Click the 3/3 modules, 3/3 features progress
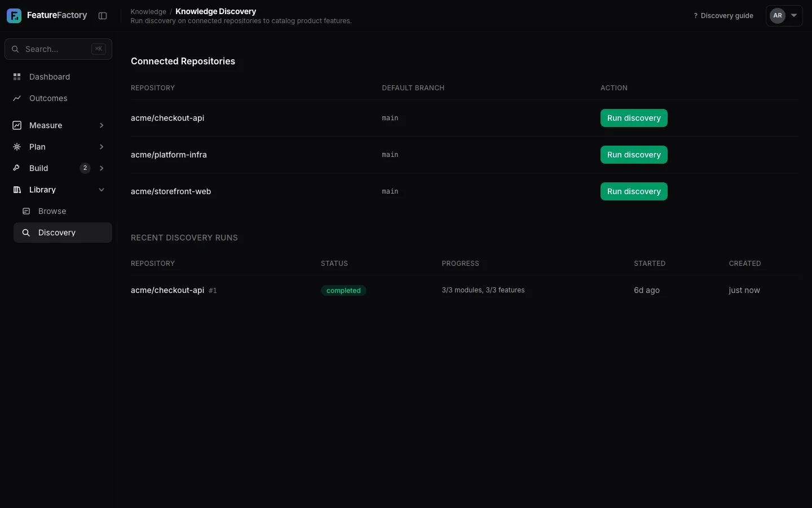This screenshot has width=812, height=508. click(483, 290)
